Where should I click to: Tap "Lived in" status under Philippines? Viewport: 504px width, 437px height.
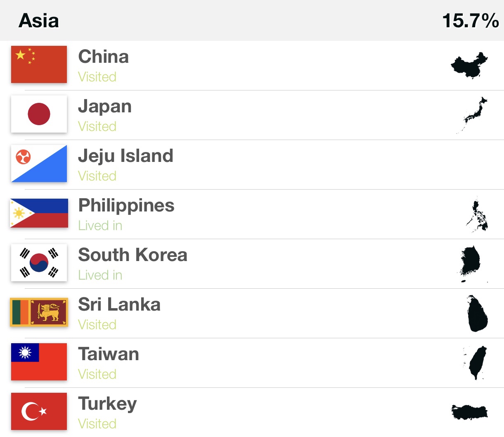point(100,226)
